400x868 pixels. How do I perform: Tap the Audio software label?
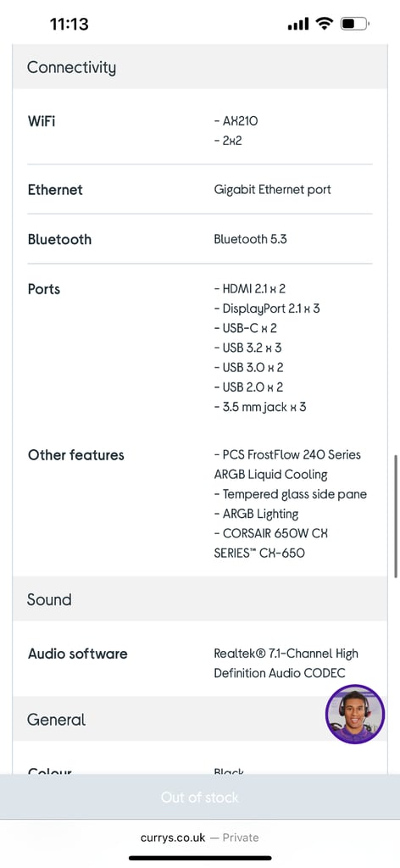[x=78, y=654]
